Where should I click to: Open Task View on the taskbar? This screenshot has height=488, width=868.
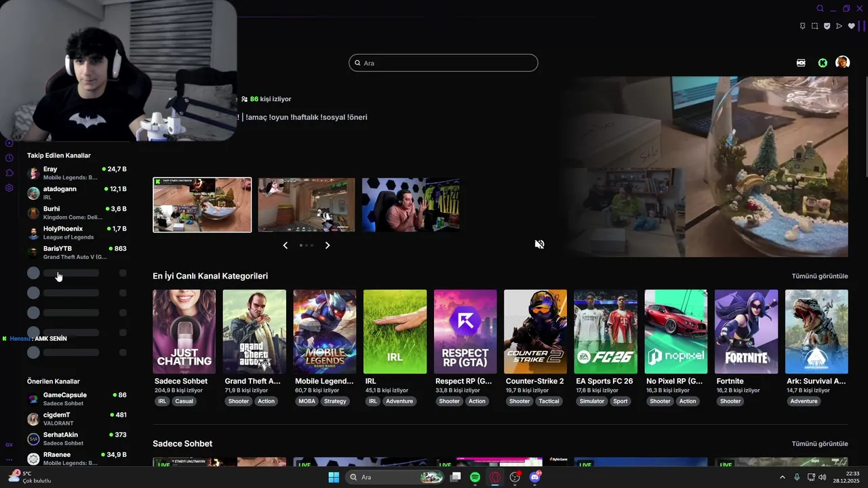click(x=456, y=477)
